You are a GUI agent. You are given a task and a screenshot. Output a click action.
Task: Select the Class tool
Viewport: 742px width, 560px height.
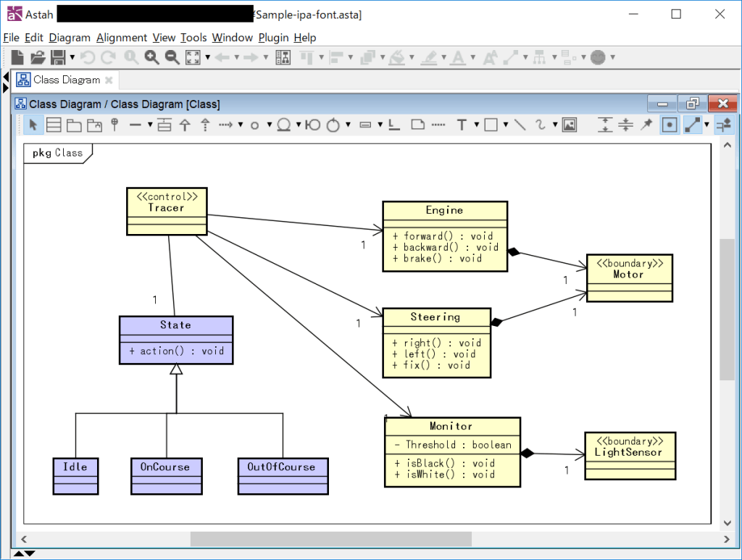coord(54,125)
